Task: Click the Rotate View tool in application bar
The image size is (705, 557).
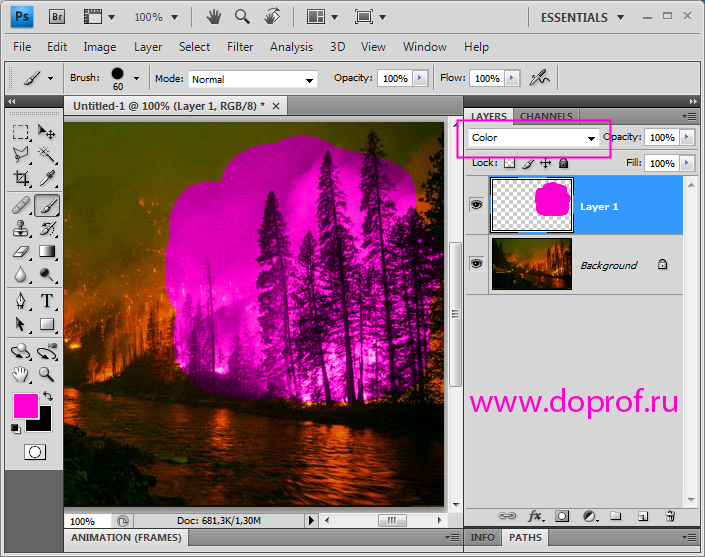Action: click(272, 17)
